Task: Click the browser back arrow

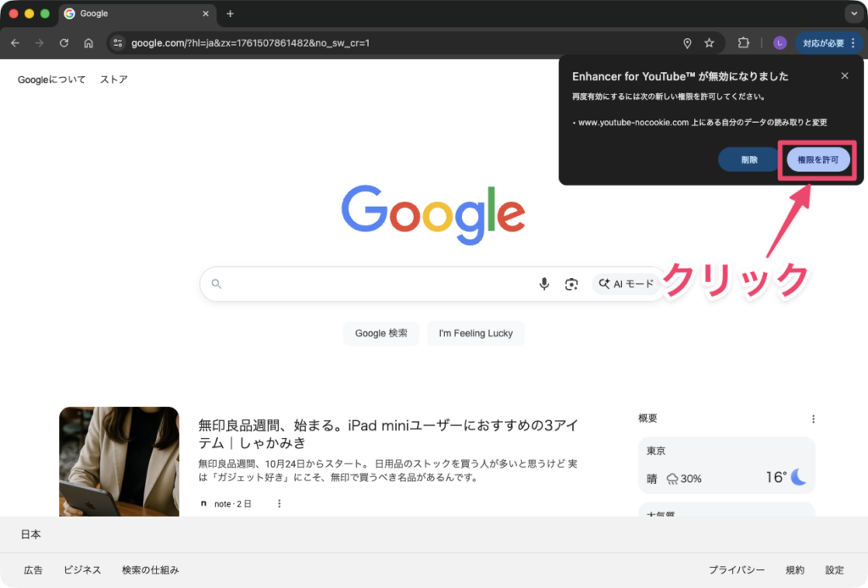Action: [x=15, y=43]
